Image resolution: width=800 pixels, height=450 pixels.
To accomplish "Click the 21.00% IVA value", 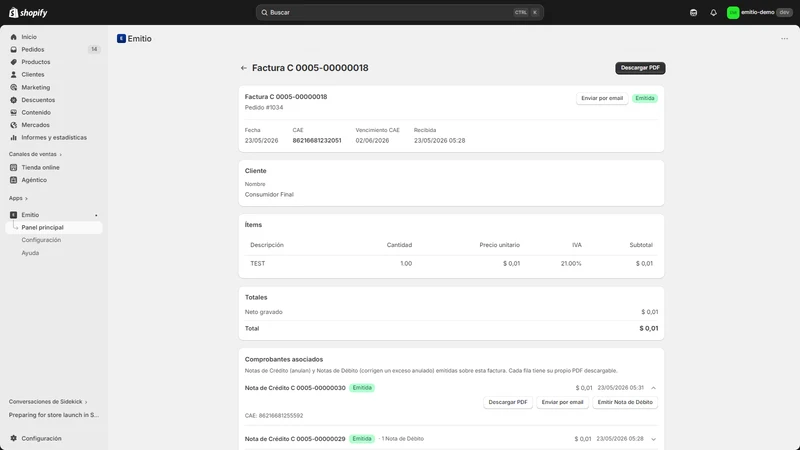I will (571, 263).
